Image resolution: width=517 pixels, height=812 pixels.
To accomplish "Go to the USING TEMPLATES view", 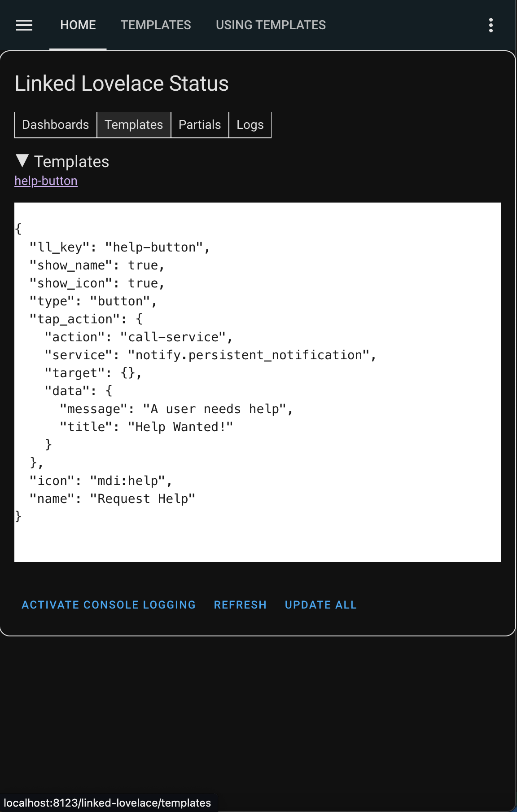I will [271, 25].
